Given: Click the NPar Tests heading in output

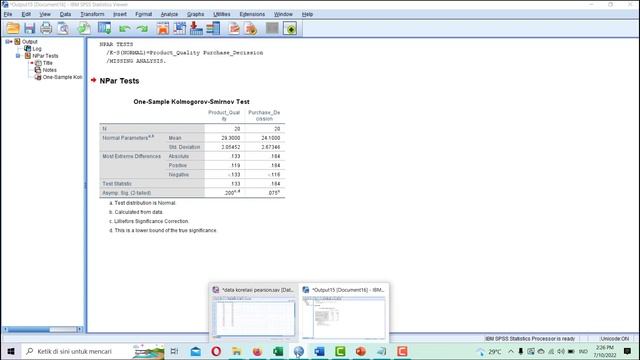Looking at the screenshot, I should 119,81.
